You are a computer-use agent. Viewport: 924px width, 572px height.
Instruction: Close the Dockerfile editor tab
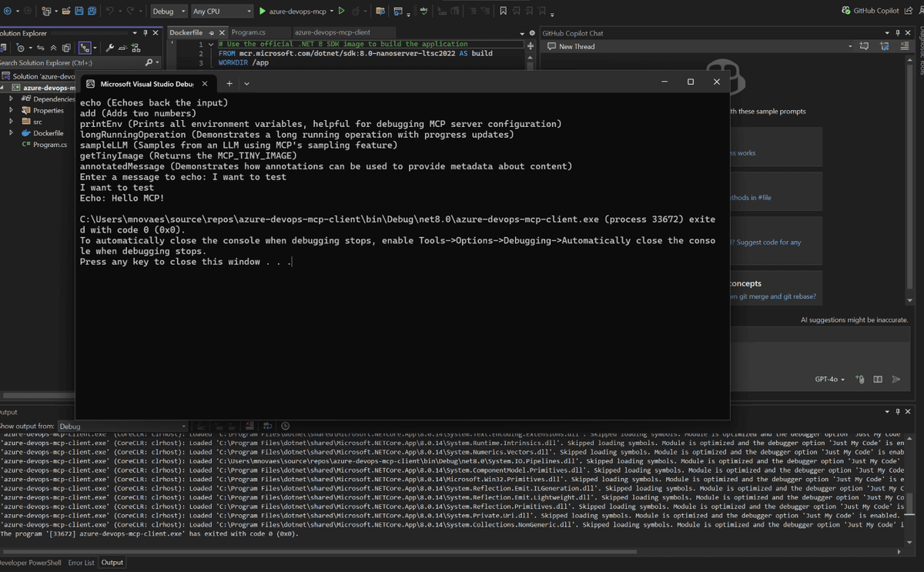pyautogui.click(x=222, y=33)
